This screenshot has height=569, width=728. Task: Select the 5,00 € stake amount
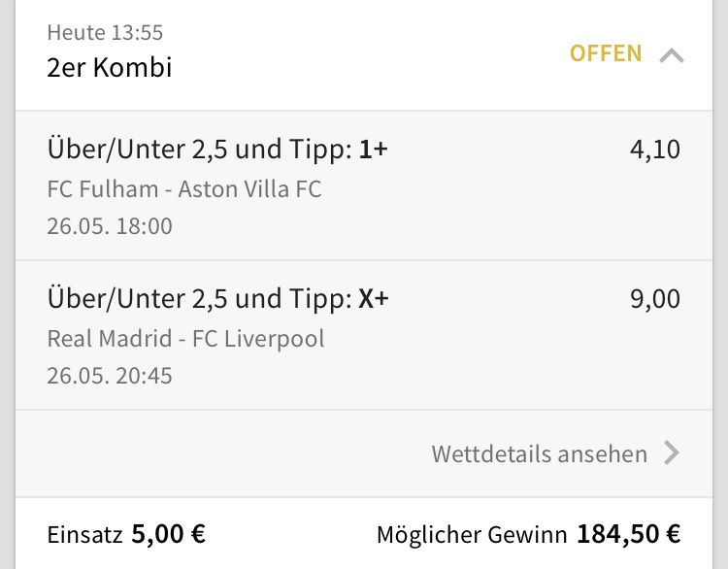pos(168,534)
